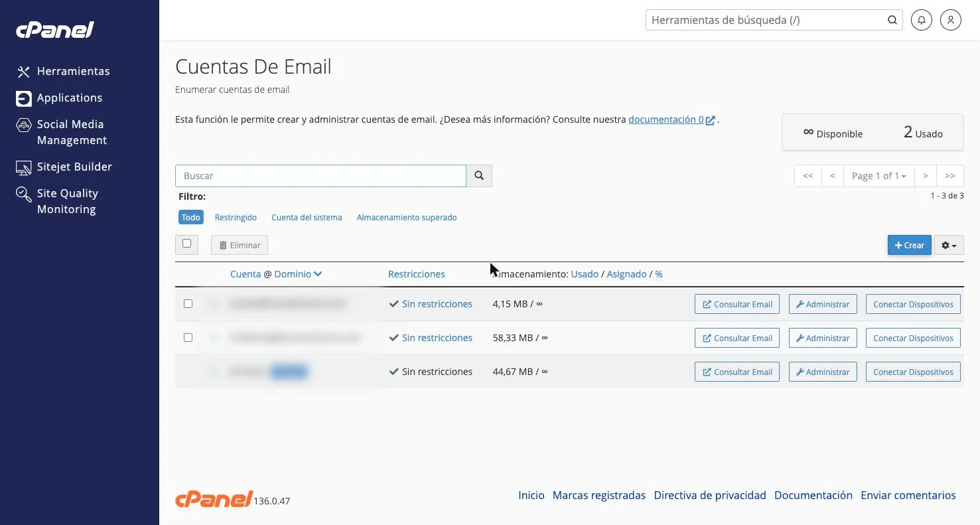This screenshot has width=980, height=525.
Task: Administrar the 58,33 MB account
Action: click(823, 338)
